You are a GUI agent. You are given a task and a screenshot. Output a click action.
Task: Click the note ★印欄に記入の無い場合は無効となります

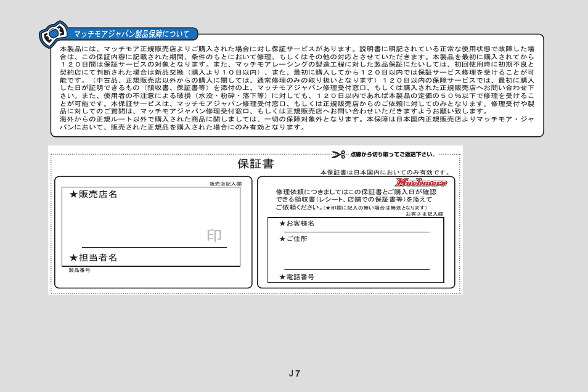(375, 208)
